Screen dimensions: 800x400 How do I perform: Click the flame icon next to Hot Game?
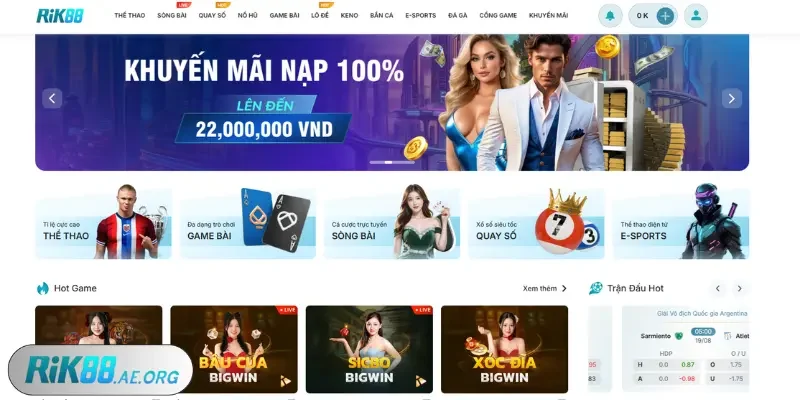tap(42, 288)
